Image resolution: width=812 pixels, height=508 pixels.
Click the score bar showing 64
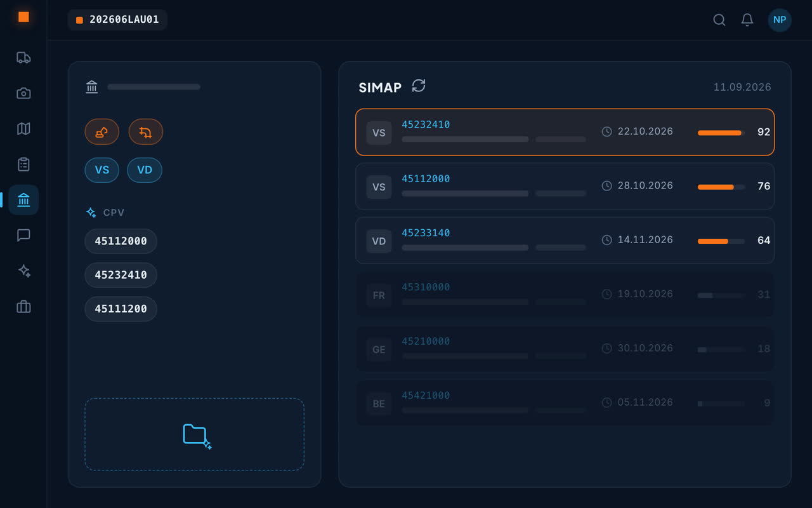(x=721, y=241)
